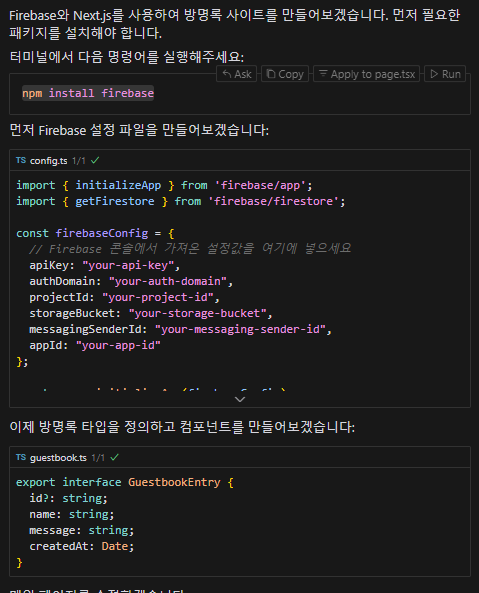Screen dimensions: 479x593
Task: Click the heading '먼저 Firebase 설정 파일을 만들어보겠습니다'
Action: [139, 130]
